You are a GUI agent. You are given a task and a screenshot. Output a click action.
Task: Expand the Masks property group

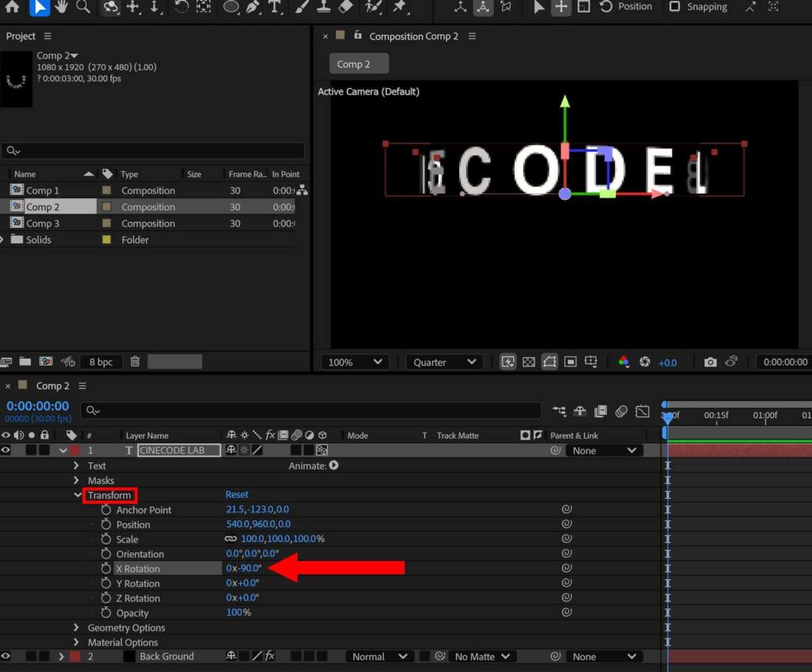76,480
